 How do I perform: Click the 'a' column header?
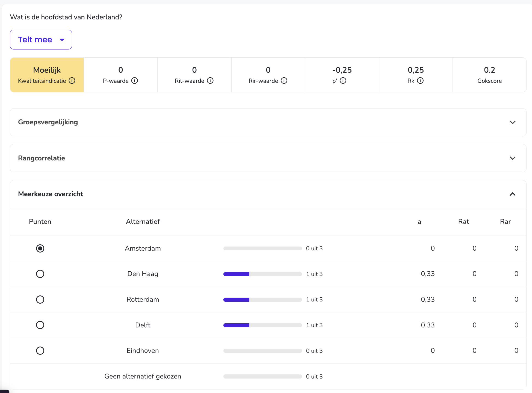(419, 222)
